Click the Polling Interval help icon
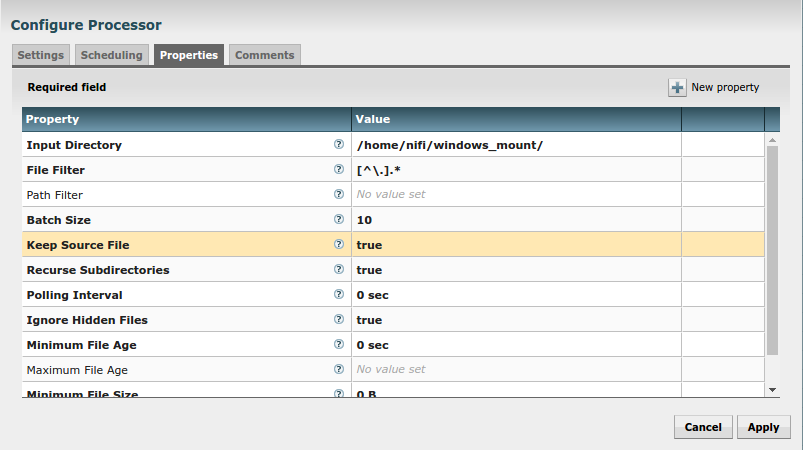 (x=339, y=294)
